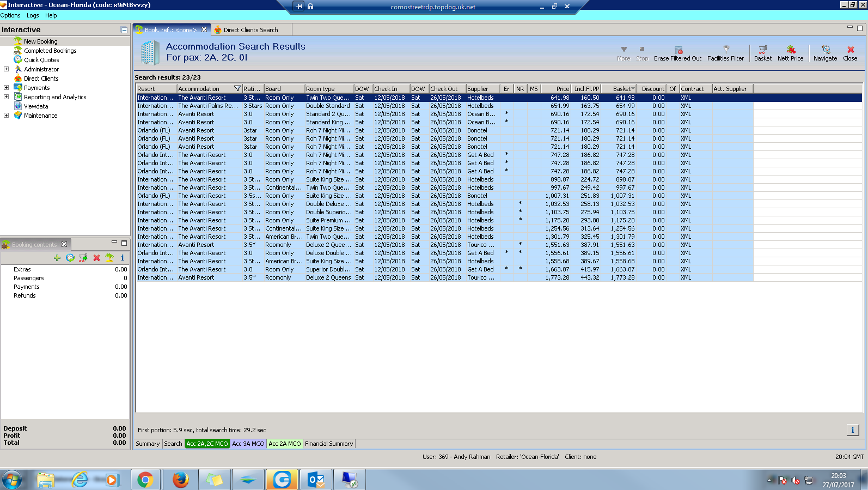Select the Double Deluxe row priced 1,032.53
868x490 pixels.
(444, 204)
